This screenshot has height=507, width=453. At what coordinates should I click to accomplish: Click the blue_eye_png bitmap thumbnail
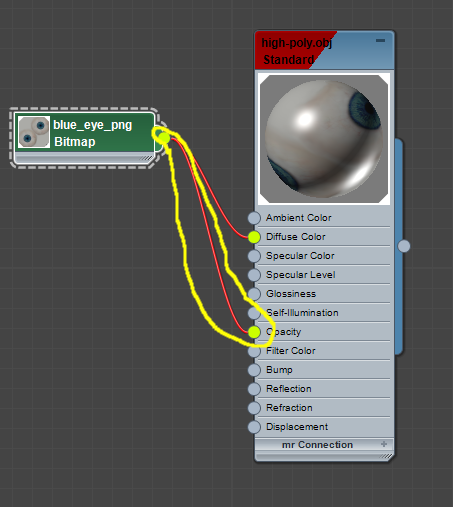pyautogui.click(x=34, y=132)
